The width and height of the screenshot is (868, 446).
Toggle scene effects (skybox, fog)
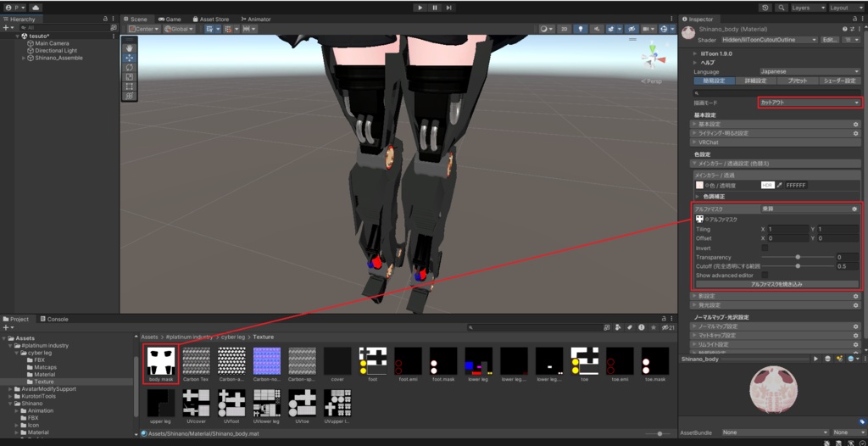point(613,29)
